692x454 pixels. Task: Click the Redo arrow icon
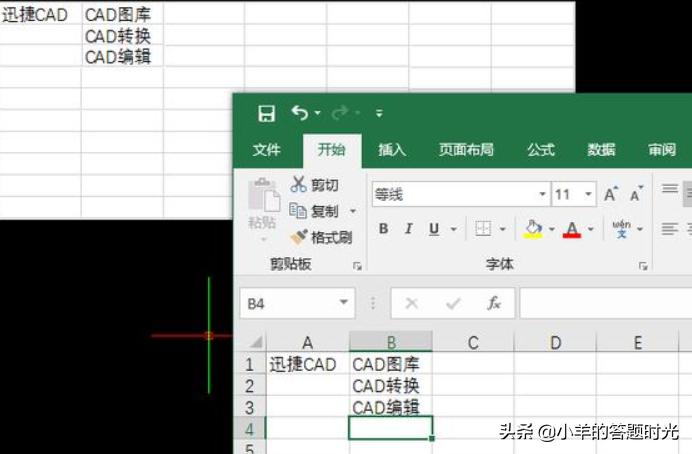click(340, 113)
